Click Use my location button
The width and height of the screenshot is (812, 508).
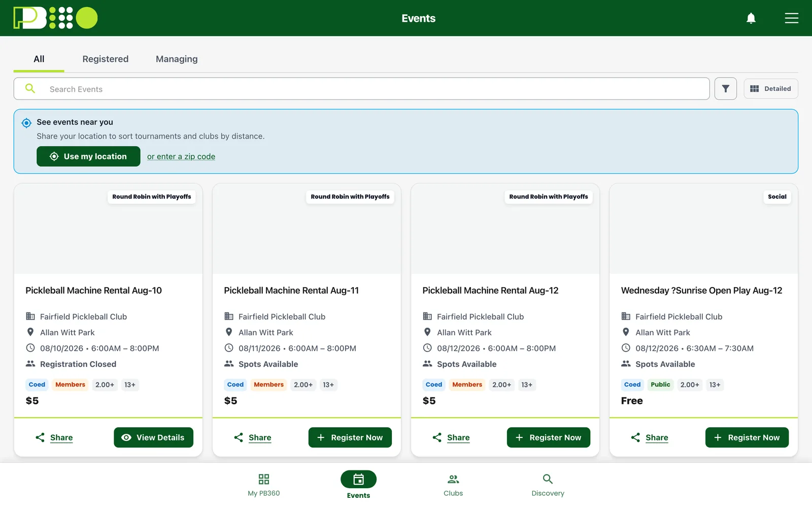point(88,156)
